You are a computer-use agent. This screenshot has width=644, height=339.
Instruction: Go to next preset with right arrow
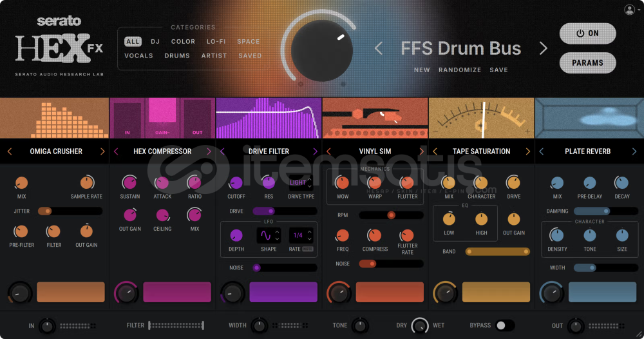(x=543, y=48)
